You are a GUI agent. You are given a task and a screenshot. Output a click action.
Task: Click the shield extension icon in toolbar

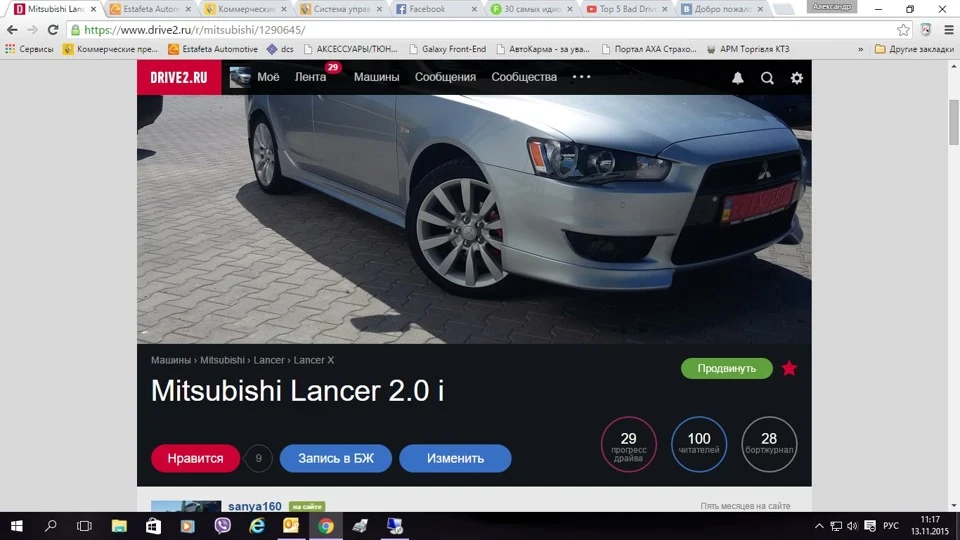pyautogui.click(x=926, y=29)
